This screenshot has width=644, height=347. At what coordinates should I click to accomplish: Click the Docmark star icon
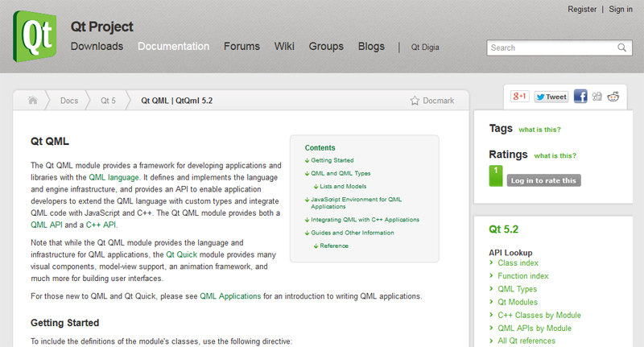tap(415, 101)
